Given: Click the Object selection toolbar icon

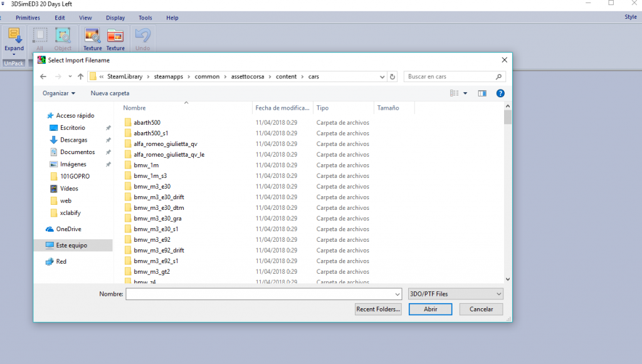Looking at the screenshot, I should pos(63,36).
